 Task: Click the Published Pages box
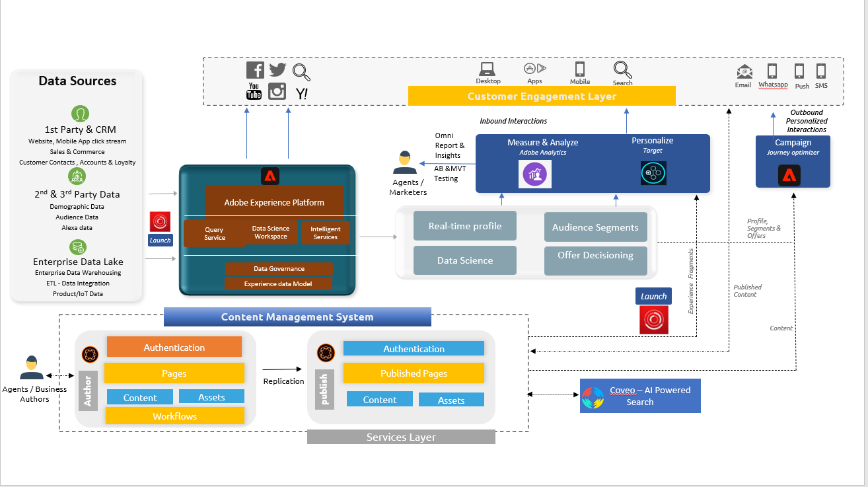pos(414,373)
